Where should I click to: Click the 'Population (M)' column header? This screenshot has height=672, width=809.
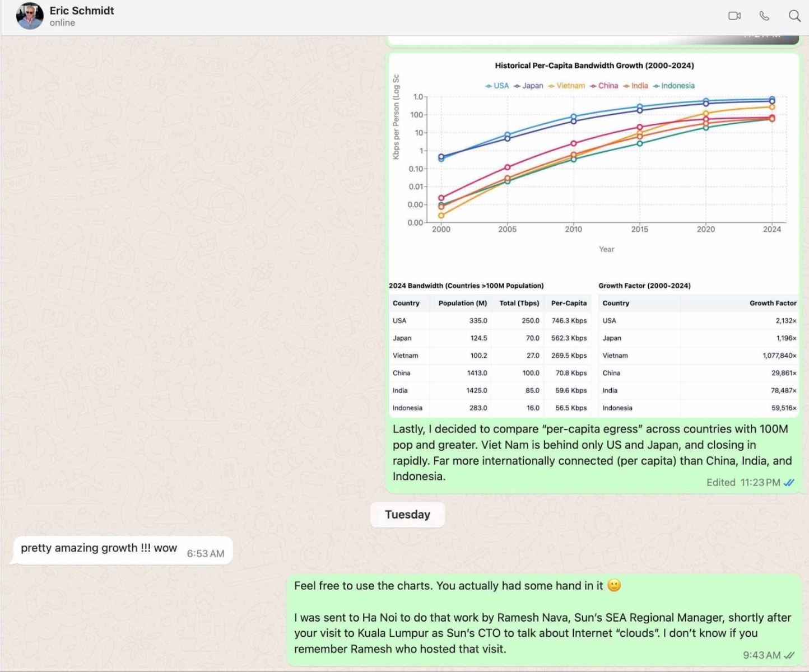[463, 303]
